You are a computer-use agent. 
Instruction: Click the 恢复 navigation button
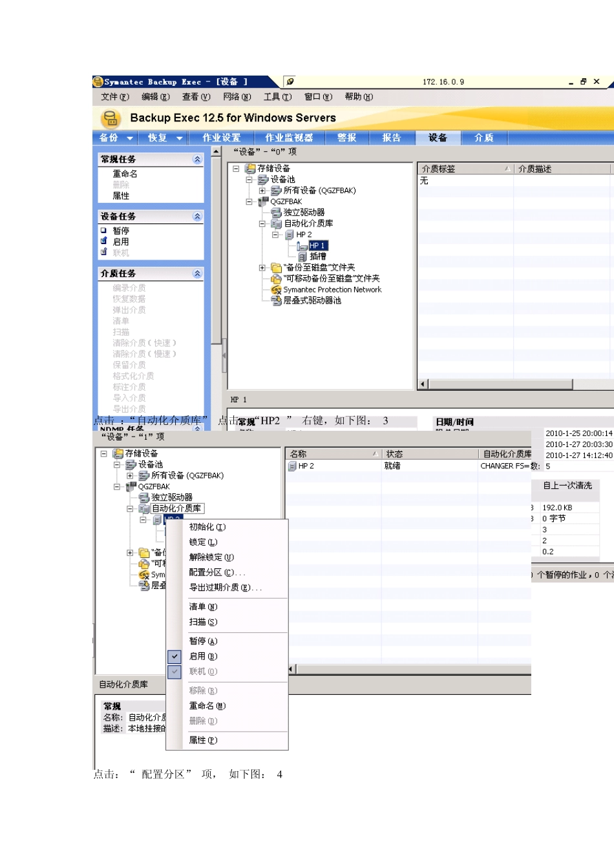[157, 138]
